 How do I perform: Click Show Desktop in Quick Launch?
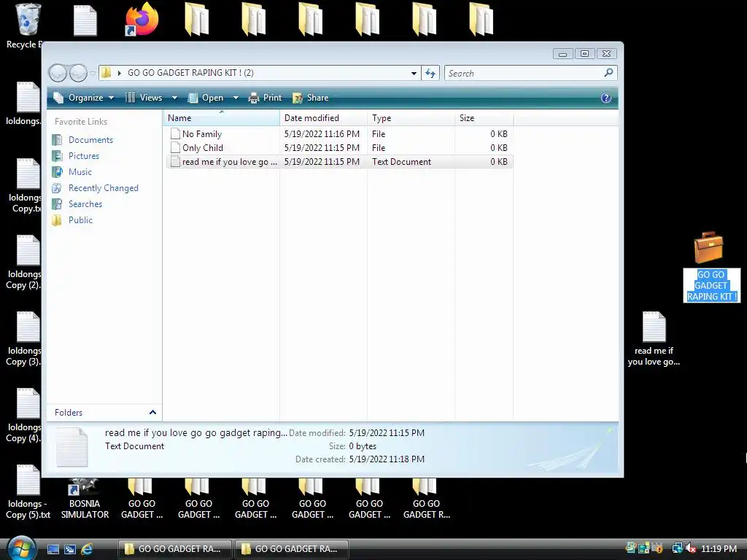[x=53, y=549]
